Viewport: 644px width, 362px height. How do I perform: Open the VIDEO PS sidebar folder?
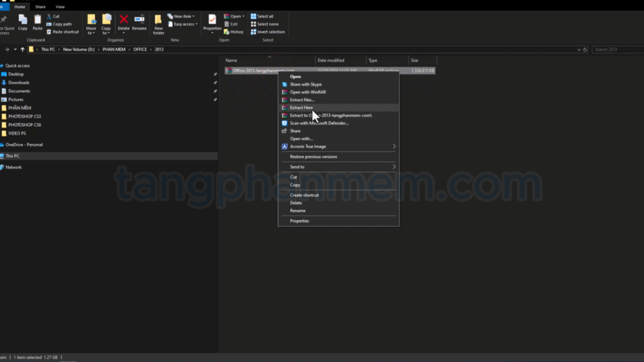(17, 133)
